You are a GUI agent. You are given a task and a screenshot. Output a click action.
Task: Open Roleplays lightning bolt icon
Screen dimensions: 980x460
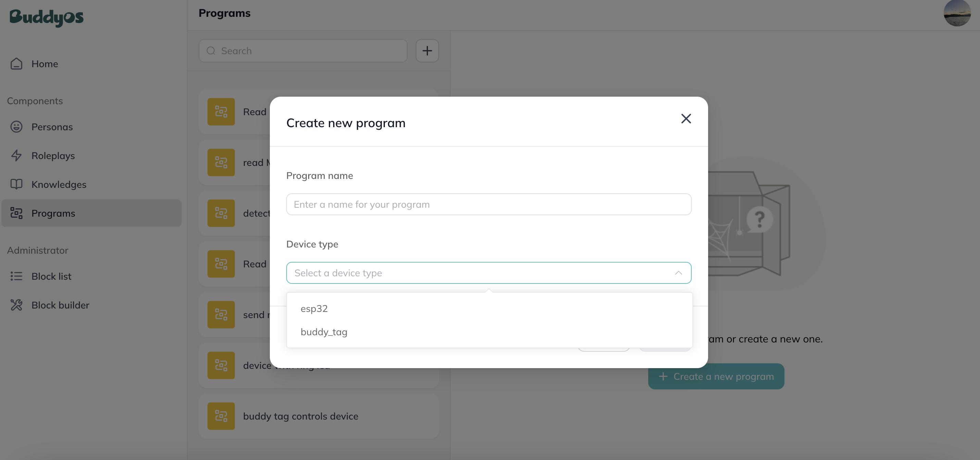[16, 156]
